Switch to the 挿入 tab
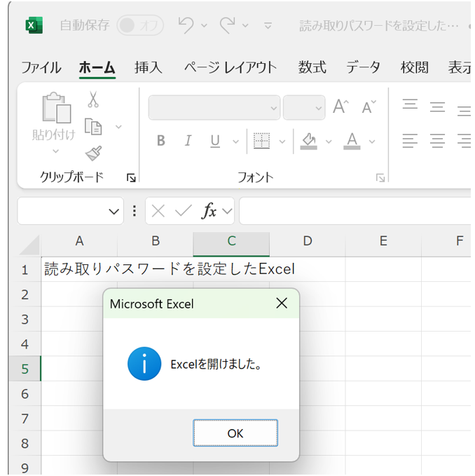This screenshot has height=476, width=475. coord(149,67)
